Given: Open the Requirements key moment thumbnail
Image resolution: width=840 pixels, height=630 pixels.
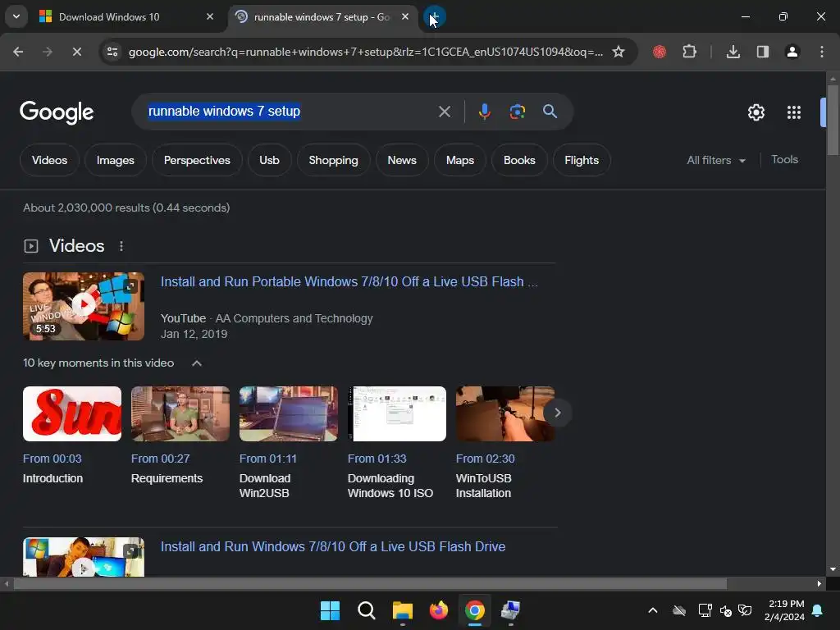Looking at the screenshot, I should point(180,414).
